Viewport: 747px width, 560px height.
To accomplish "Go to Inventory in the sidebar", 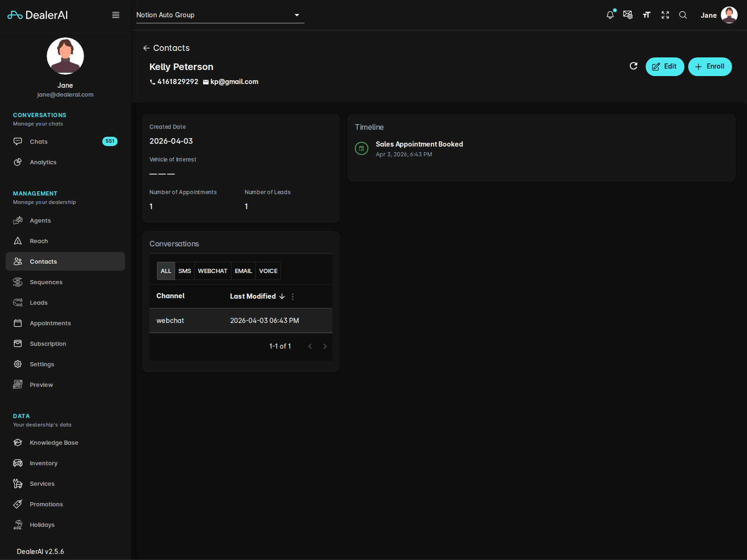I will click(43, 463).
